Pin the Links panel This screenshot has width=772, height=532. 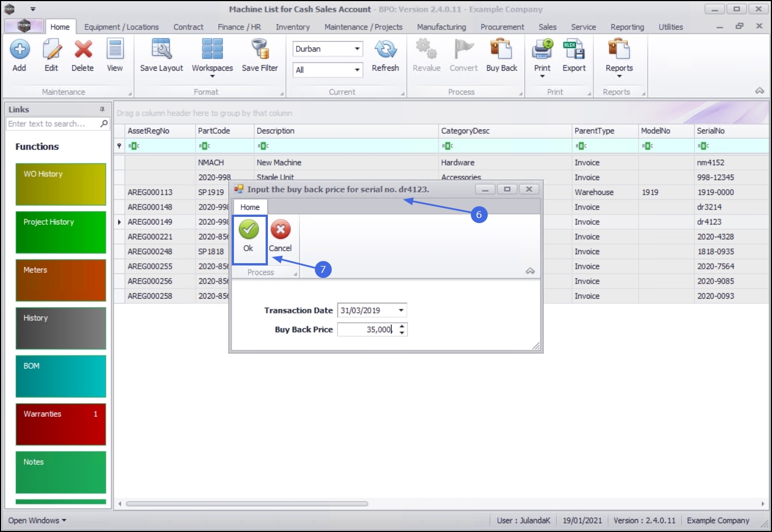coord(102,110)
